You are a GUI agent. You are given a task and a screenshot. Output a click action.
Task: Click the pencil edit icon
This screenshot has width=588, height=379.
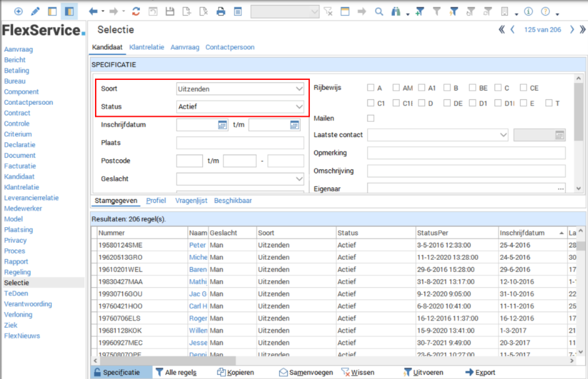point(35,11)
